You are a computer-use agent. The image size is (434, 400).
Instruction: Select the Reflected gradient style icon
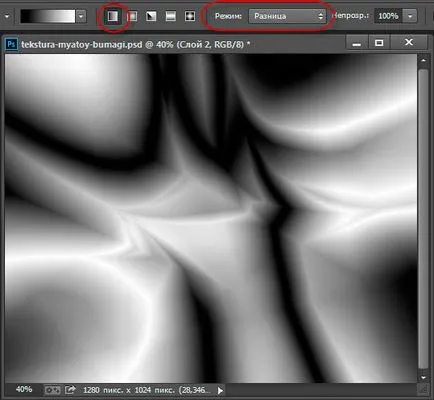point(171,16)
